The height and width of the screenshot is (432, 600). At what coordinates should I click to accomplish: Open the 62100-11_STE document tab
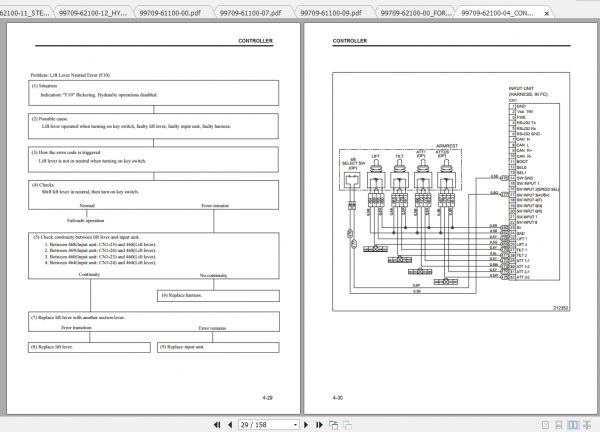(24, 13)
